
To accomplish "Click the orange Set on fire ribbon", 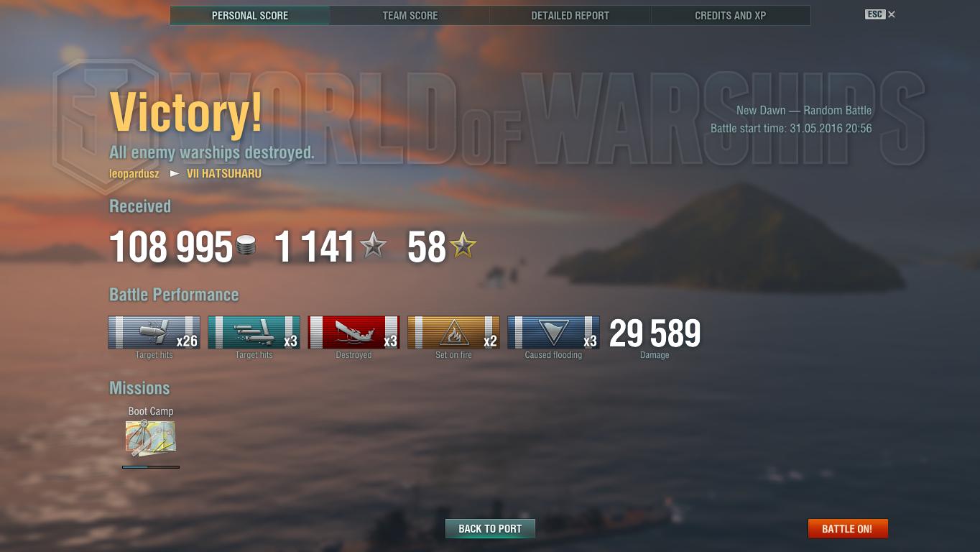I will click(x=453, y=332).
